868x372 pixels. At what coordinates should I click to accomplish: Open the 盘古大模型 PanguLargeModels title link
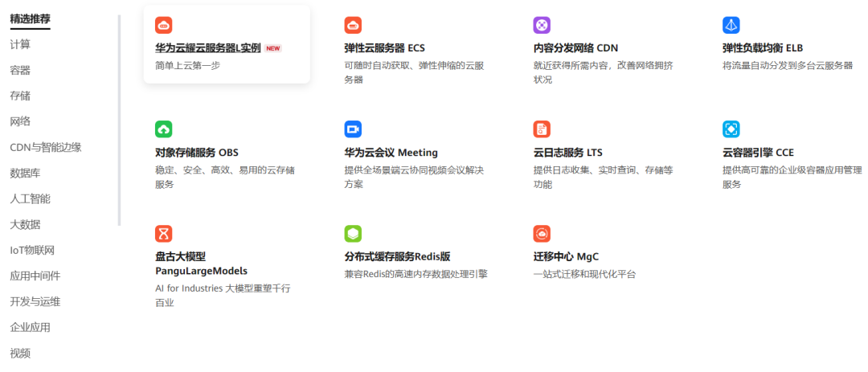tap(202, 264)
